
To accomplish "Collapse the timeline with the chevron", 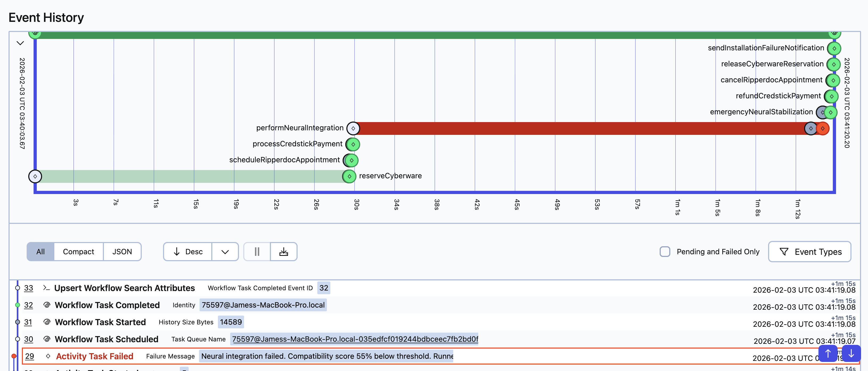I will point(20,43).
